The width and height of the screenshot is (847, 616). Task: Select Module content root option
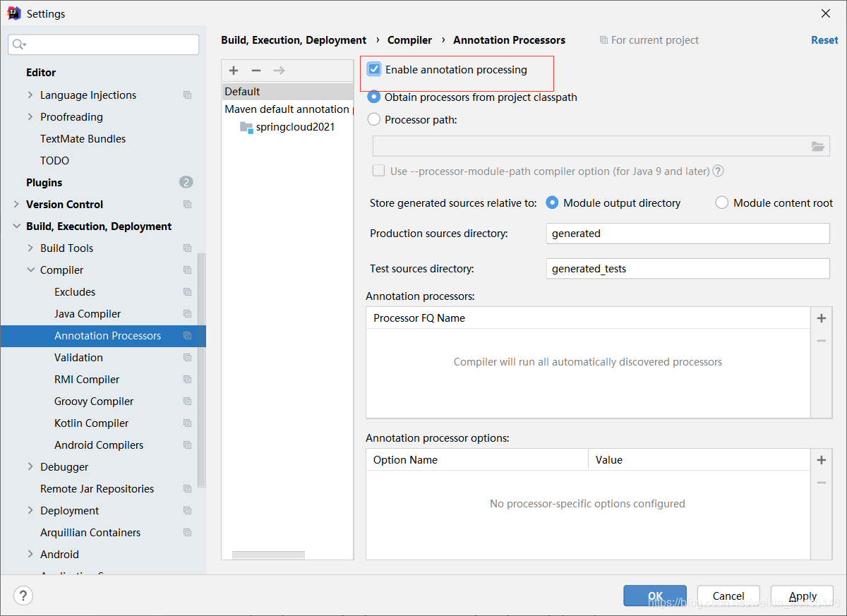pos(721,203)
